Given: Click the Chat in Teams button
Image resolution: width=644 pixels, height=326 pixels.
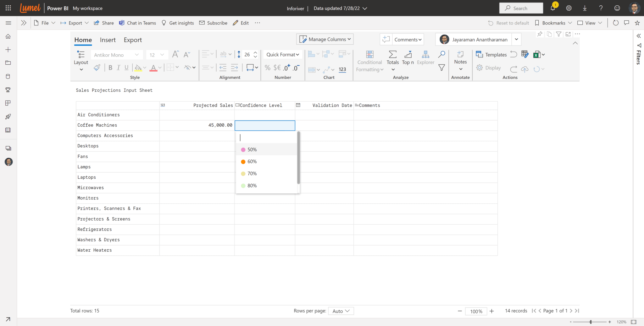Looking at the screenshot, I should [137, 23].
